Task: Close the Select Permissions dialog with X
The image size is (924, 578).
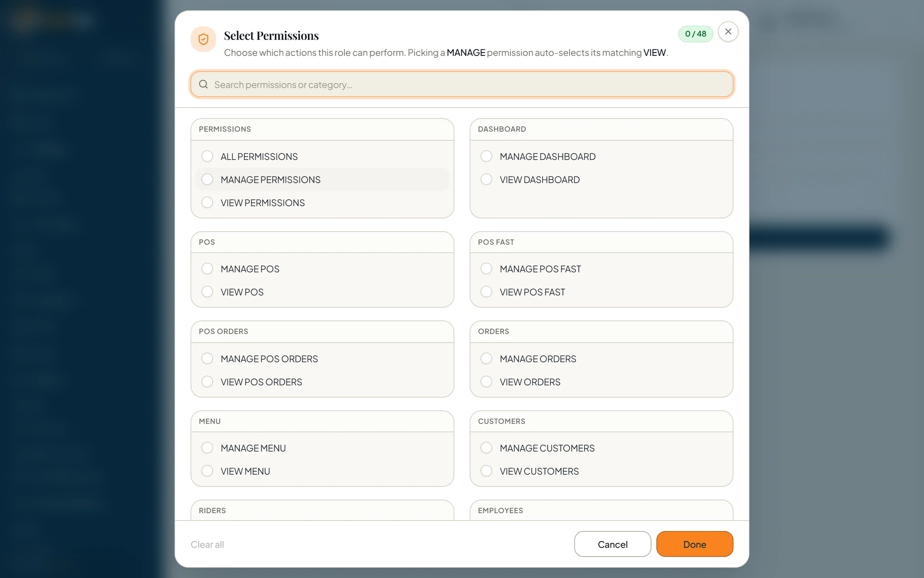Action: (728, 32)
